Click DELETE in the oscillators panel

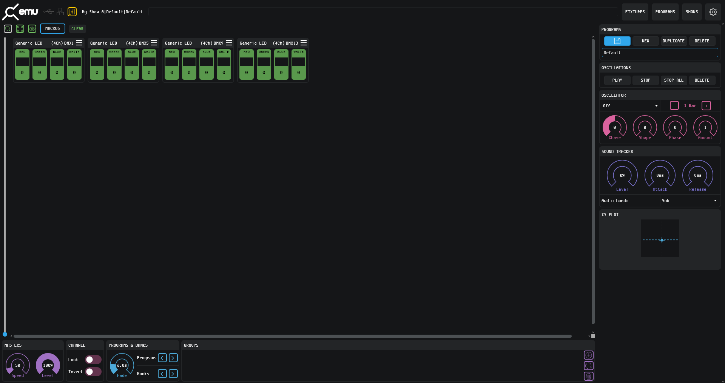pyautogui.click(x=702, y=80)
